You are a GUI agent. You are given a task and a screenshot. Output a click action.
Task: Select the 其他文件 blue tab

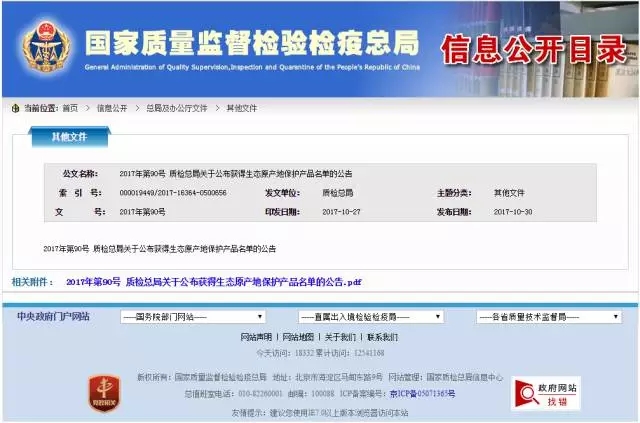click(x=69, y=137)
